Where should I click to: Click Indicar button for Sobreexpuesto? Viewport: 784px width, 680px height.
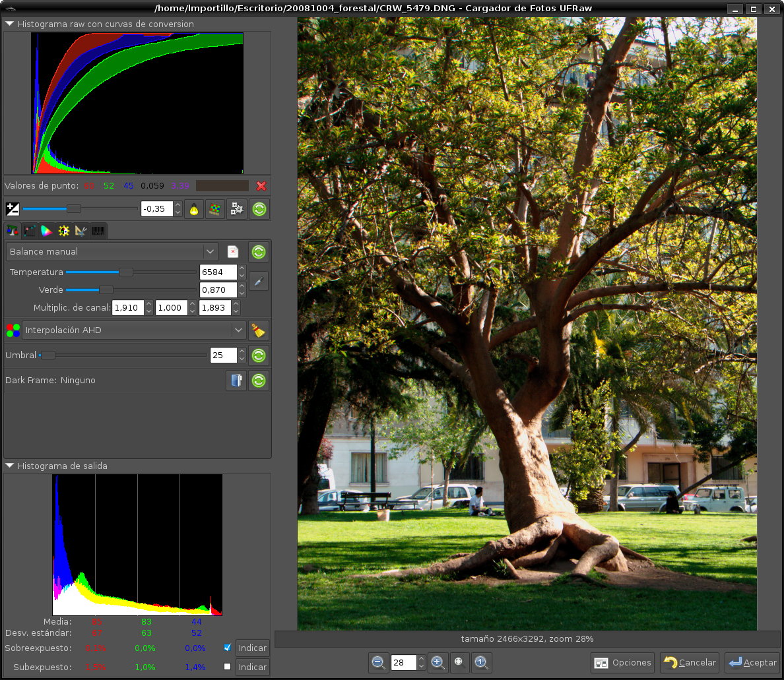coord(253,648)
